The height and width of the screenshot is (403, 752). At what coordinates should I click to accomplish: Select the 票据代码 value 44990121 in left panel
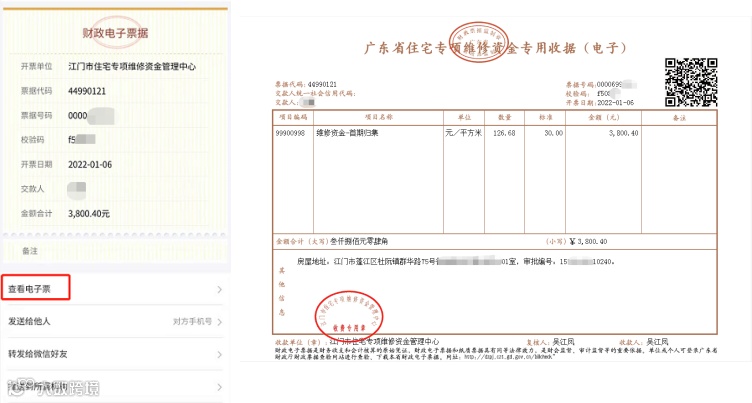click(x=87, y=91)
